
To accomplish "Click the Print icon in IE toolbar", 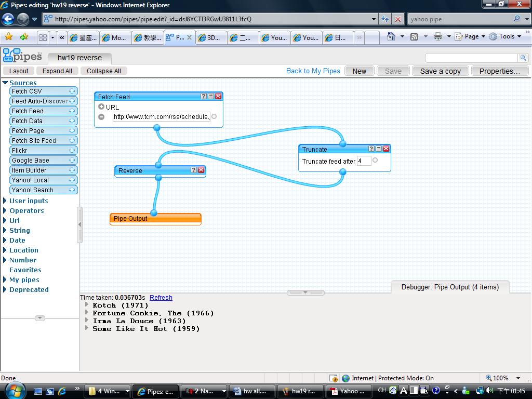I will coord(438,36).
